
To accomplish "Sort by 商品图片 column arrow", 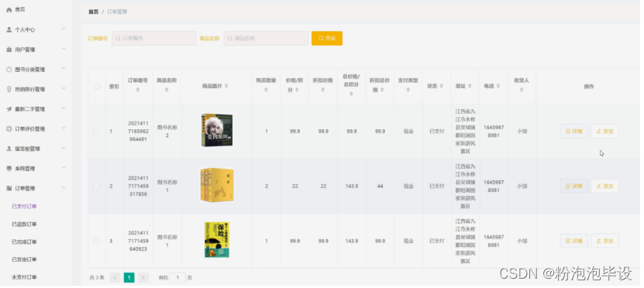I will coord(226,86).
